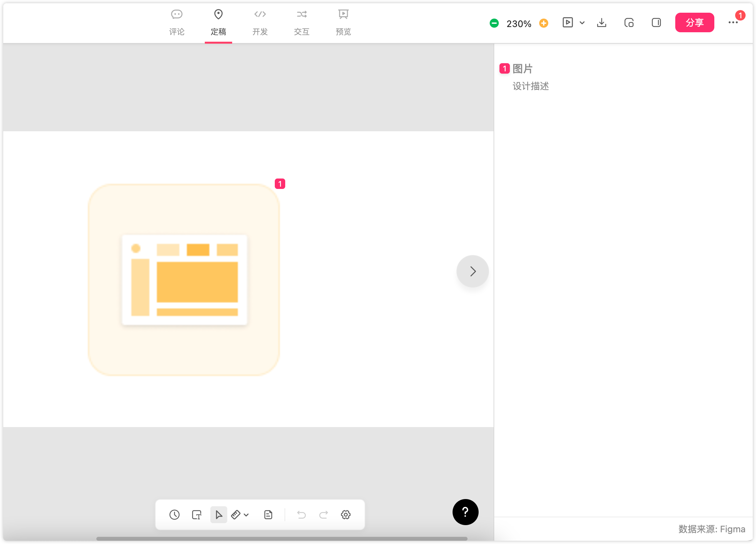This screenshot has width=756, height=544.
Task: Click the black help question button
Action: [465, 512]
